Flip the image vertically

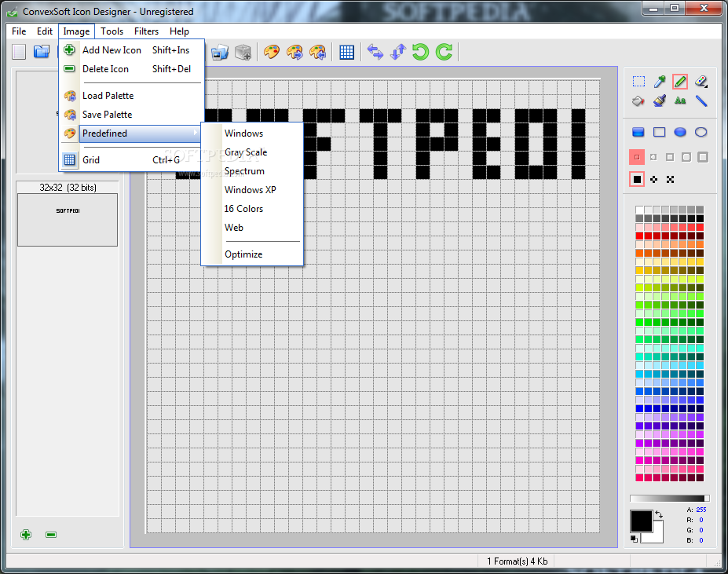(398, 52)
